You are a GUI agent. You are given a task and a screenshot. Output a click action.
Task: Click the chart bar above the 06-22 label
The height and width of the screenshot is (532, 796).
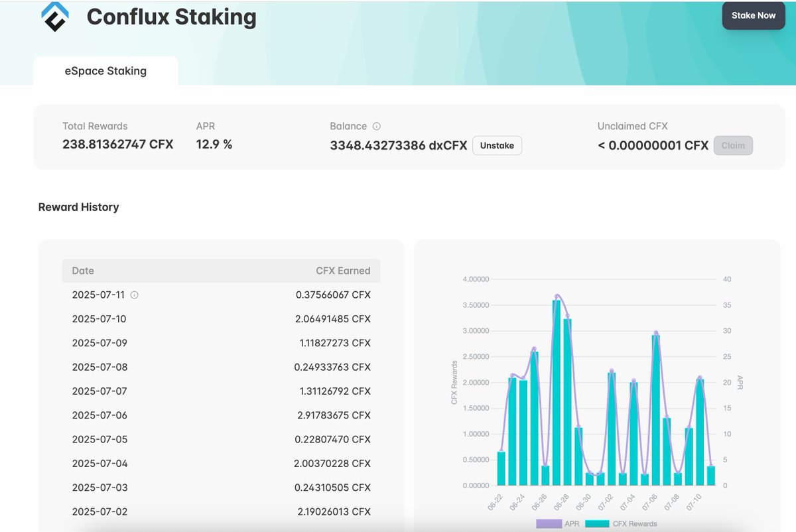click(501, 468)
